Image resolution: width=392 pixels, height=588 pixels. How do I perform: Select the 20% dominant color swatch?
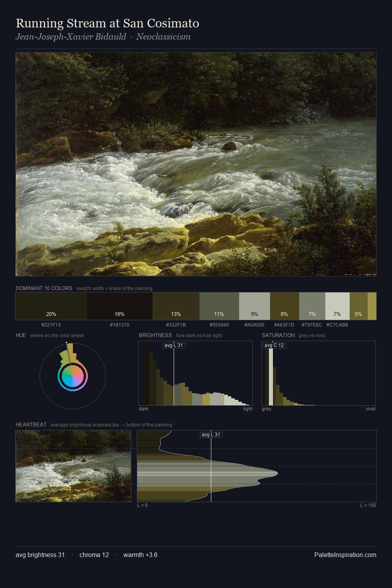click(x=51, y=306)
